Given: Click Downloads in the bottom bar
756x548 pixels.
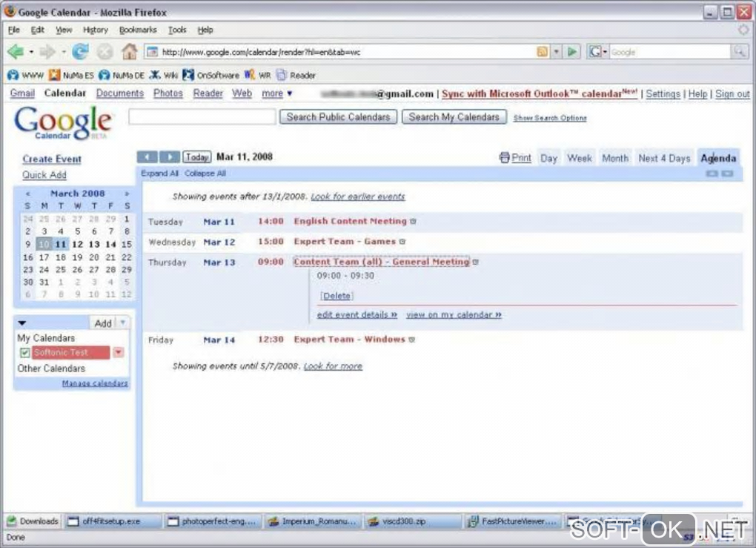Looking at the screenshot, I should click(33, 521).
